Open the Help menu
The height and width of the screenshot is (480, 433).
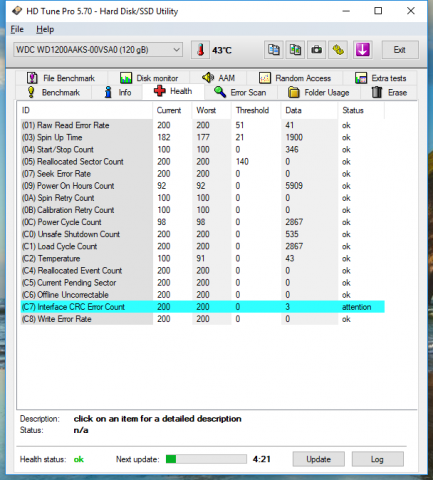[x=45, y=29]
